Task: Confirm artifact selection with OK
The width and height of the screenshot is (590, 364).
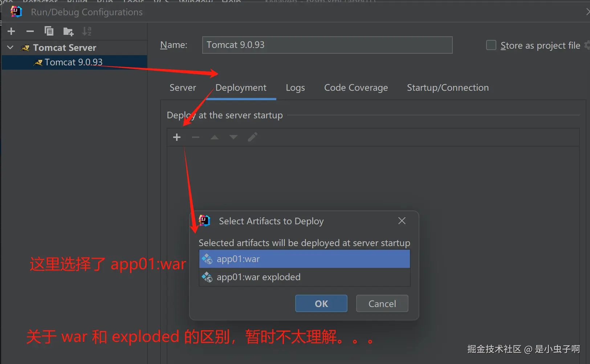Action: point(321,303)
